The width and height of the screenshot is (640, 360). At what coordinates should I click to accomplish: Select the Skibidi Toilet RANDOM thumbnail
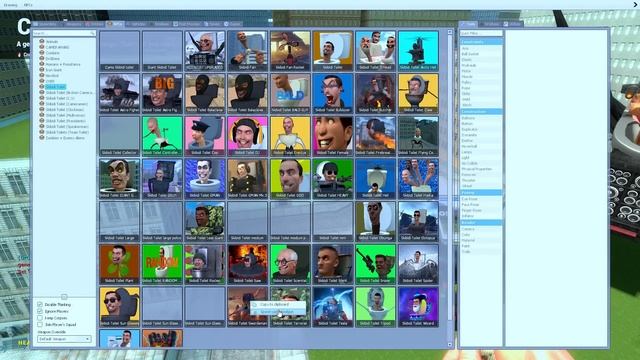(x=162, y=264)
